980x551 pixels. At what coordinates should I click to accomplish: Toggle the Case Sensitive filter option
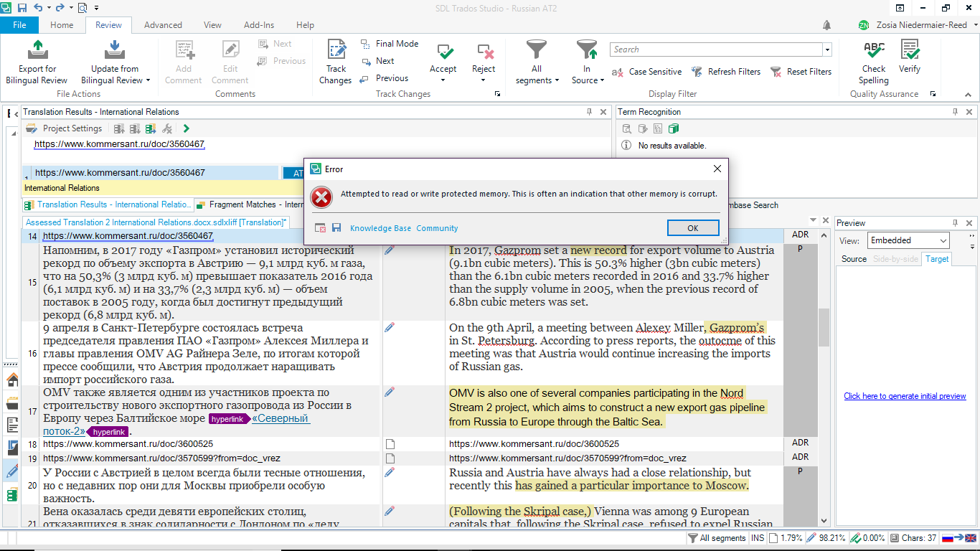(x=646, y=72)
